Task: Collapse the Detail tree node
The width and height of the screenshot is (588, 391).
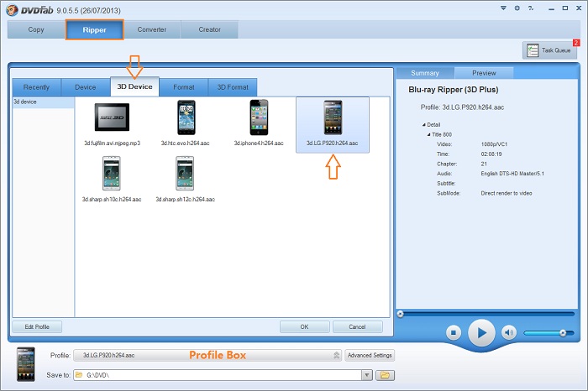Action: click(423, 125)
